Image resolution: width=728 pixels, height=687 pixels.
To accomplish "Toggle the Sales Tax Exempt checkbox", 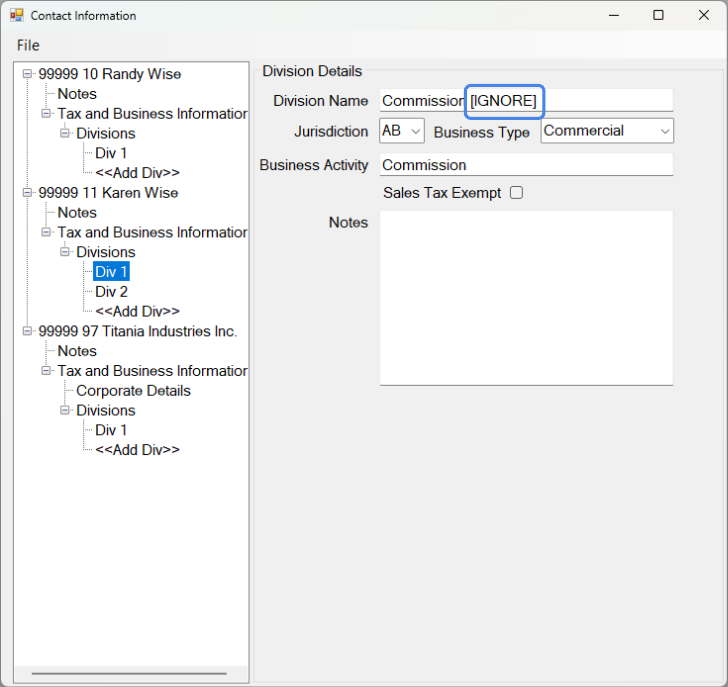I will click(516, 193).
